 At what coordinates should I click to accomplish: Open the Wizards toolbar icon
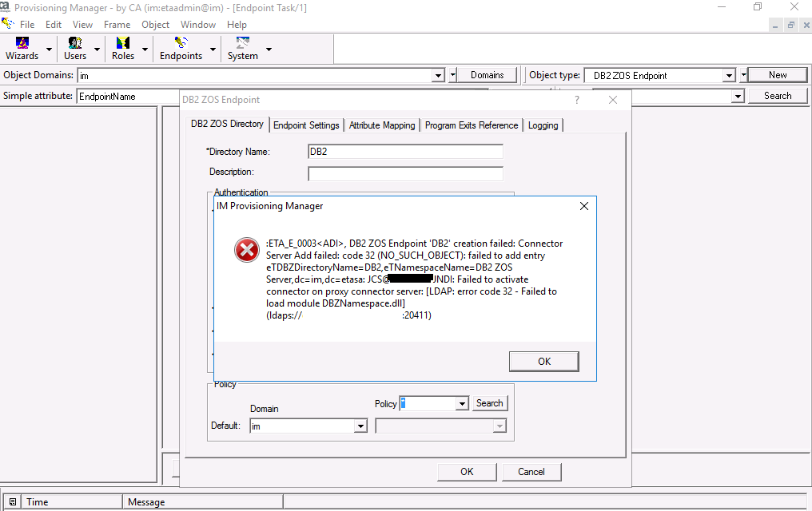click(x=22, y=49)
